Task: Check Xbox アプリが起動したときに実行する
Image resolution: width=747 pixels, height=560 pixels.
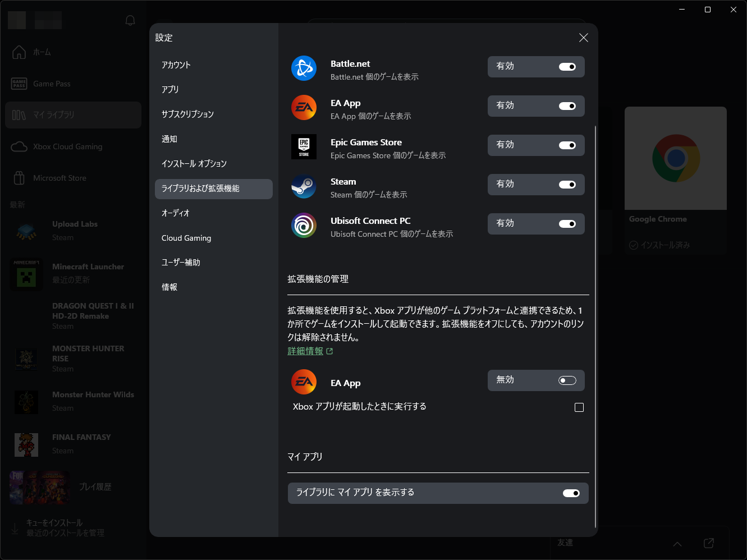Action: tap(579, 407)
